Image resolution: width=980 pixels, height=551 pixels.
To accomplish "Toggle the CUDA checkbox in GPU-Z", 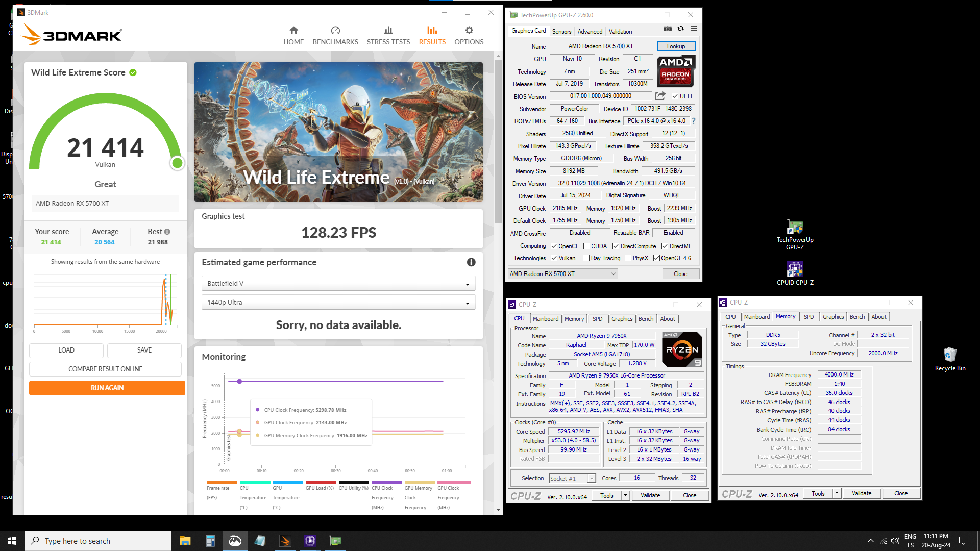I will pos(587,246).
